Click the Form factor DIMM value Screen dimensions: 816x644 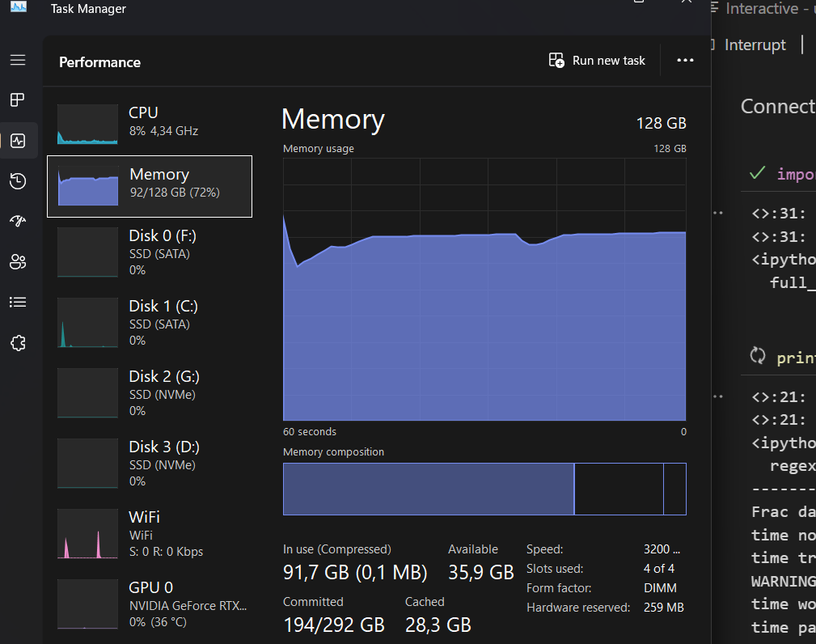point(660,588)
